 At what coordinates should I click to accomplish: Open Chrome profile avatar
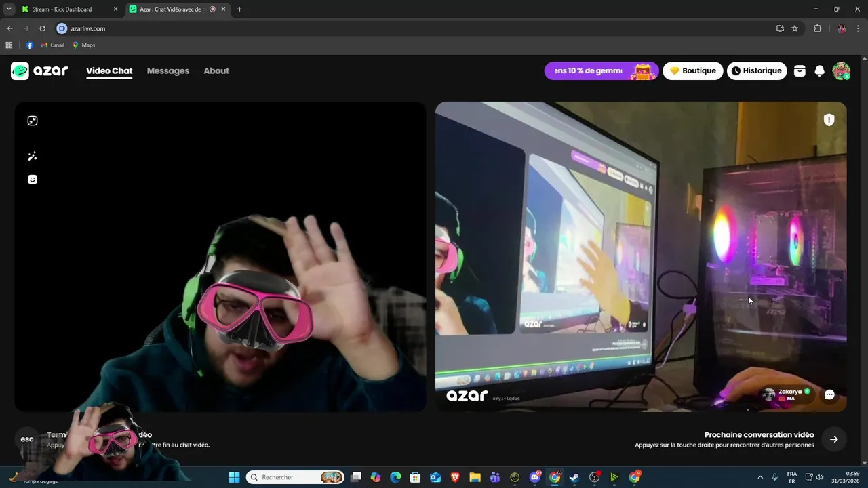pos(842,28)
